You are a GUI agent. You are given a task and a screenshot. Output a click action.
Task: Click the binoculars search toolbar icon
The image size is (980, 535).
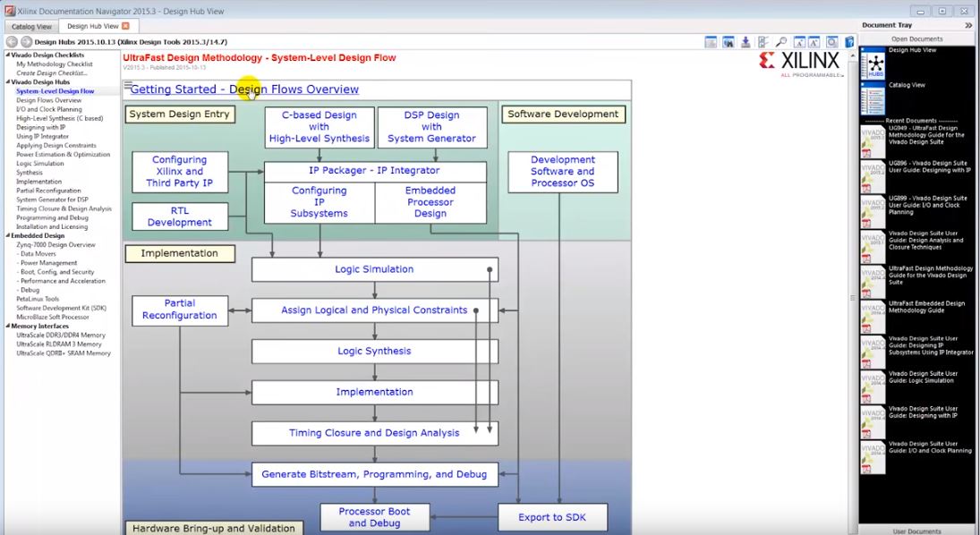click(729, 42)
